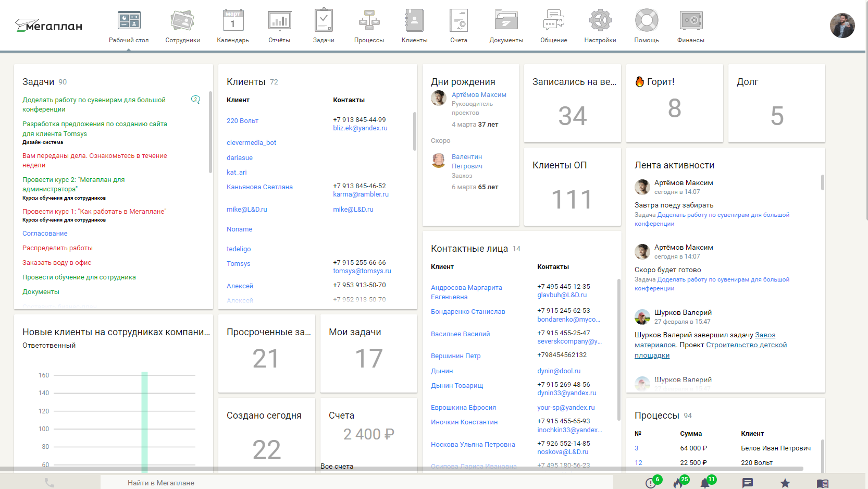This screenshot has height=489, width=868.
Task: Open the Календарь icon
Action: (233, 21)
